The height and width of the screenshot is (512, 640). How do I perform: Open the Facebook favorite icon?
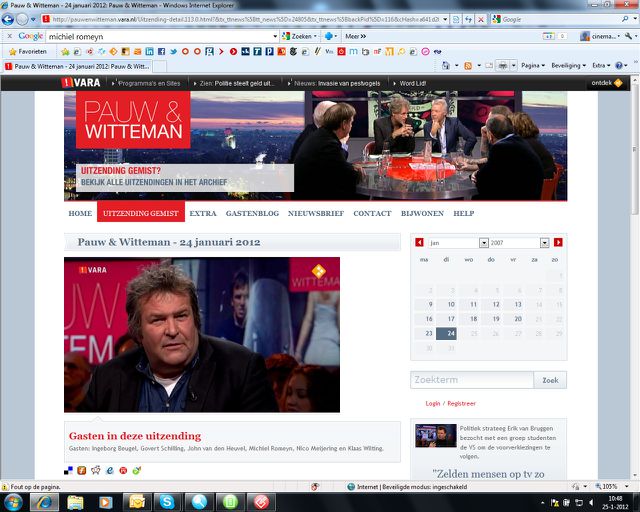pos(162,51)
